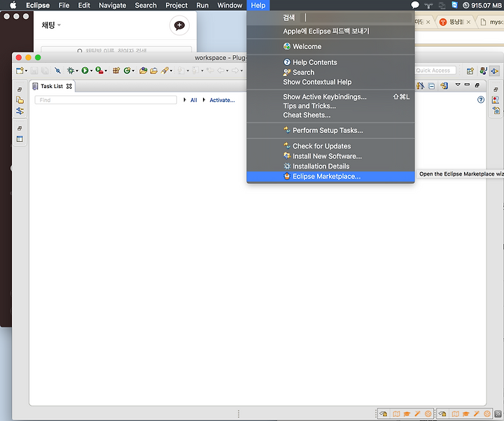Click the RSS feed status bar icon
Image resolution: width=504 pixels, height=421 pixels.
pyautogui.click(x=498, y=414)
